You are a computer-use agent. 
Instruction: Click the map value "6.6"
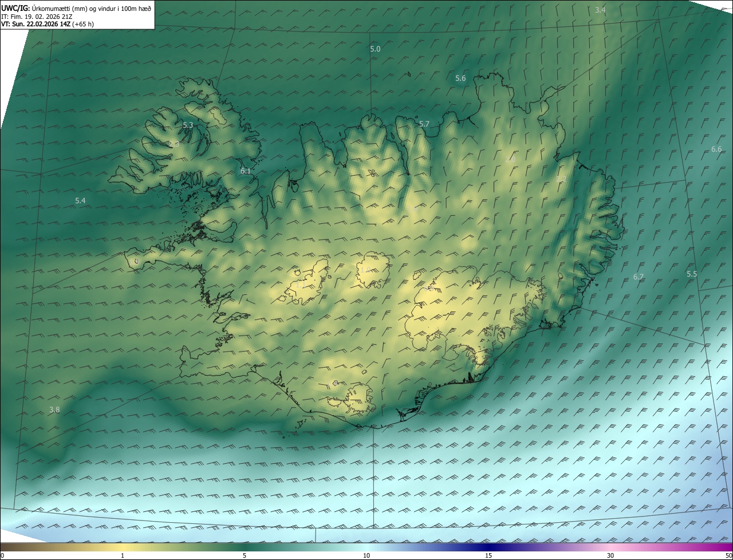tap(716, 149)
